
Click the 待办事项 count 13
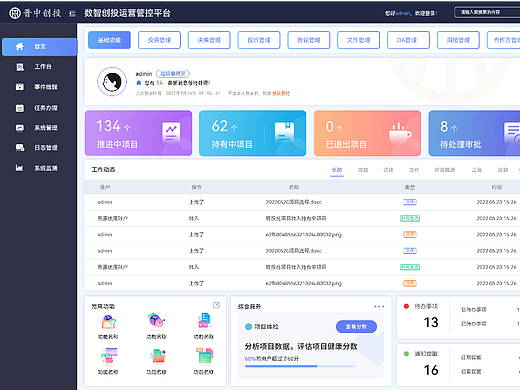click(431, 322)
